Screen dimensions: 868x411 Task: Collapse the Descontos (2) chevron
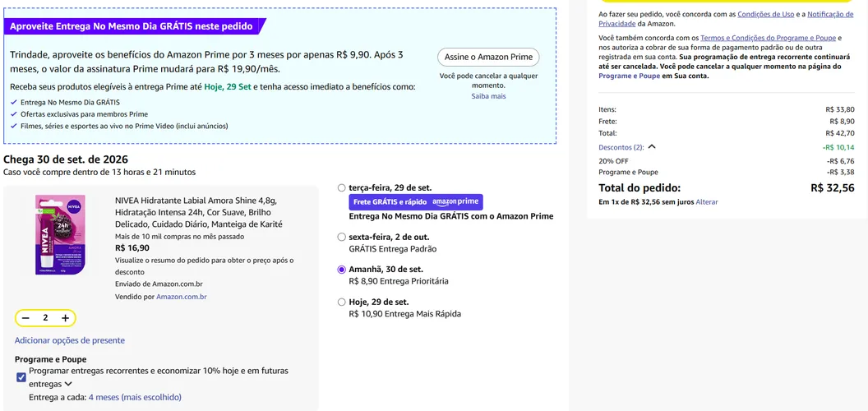point(652,147)
